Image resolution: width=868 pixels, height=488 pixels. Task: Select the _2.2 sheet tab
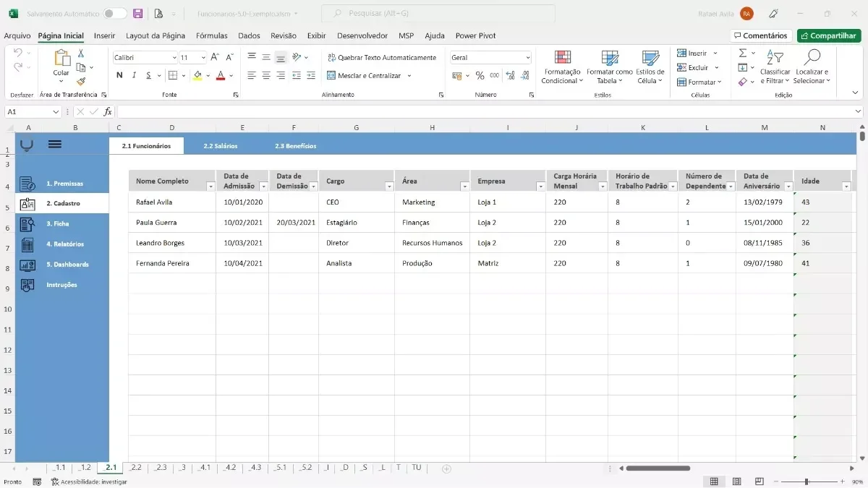click(135, 468)
